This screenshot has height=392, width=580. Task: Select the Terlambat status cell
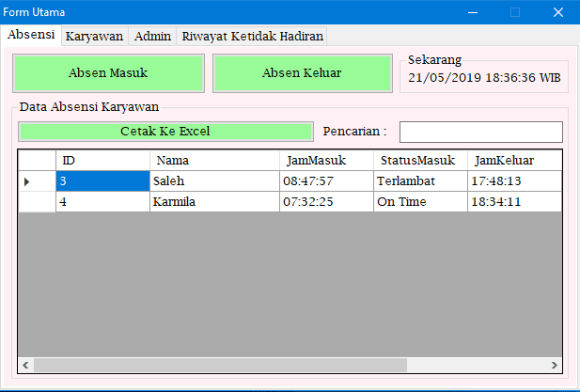pos(419,181)
